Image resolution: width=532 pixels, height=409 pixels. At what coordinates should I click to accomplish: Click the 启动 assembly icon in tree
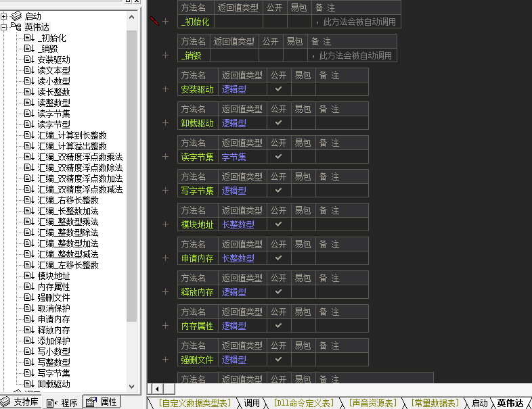16,16
